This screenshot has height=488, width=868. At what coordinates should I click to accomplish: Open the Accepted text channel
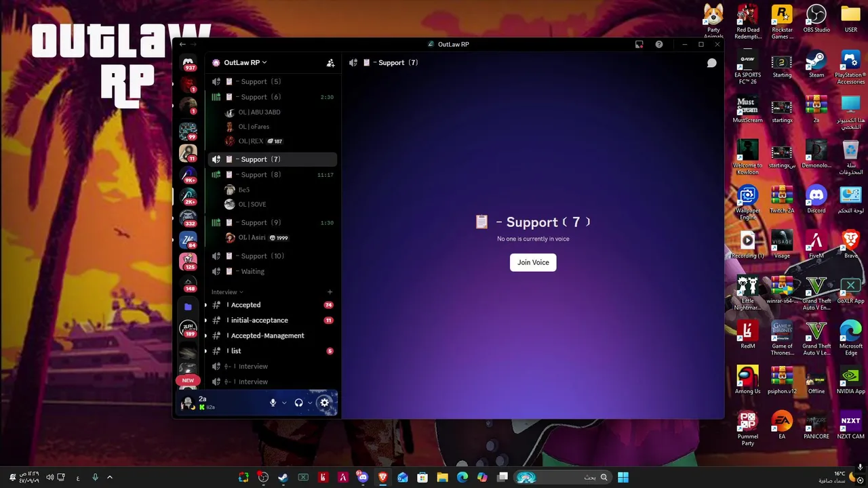click(273, 305)
